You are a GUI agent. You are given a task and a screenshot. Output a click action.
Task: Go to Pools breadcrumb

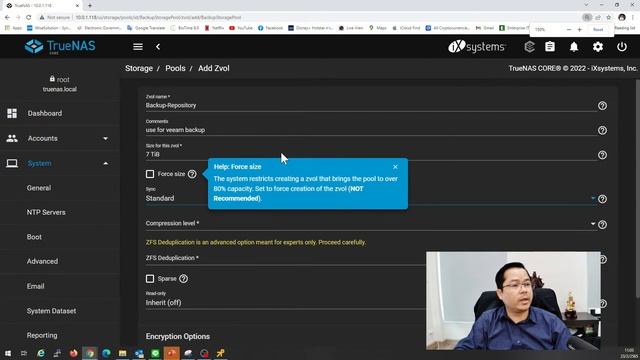coord(175,69)
